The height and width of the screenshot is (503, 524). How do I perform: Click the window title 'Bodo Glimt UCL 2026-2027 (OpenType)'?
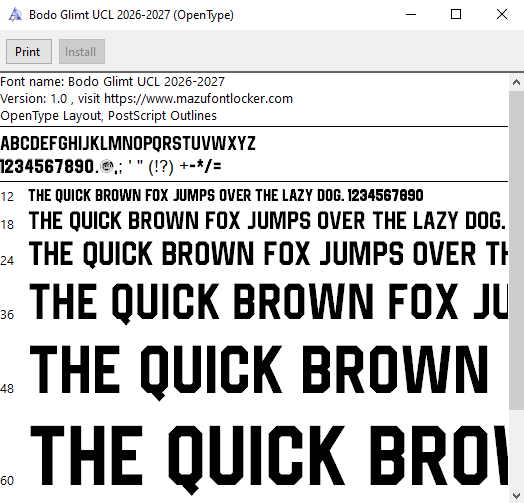[x=131, y=15]
